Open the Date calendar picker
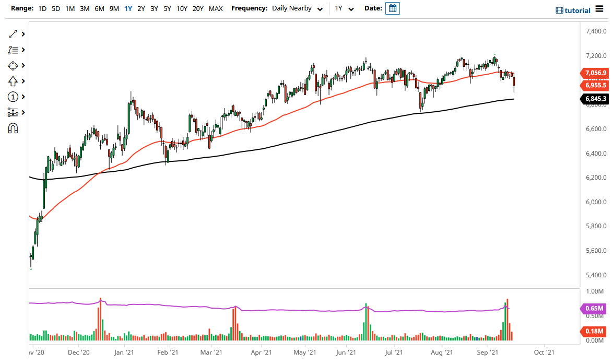Screen dimensions: 613x364 (x=392, y=8)
